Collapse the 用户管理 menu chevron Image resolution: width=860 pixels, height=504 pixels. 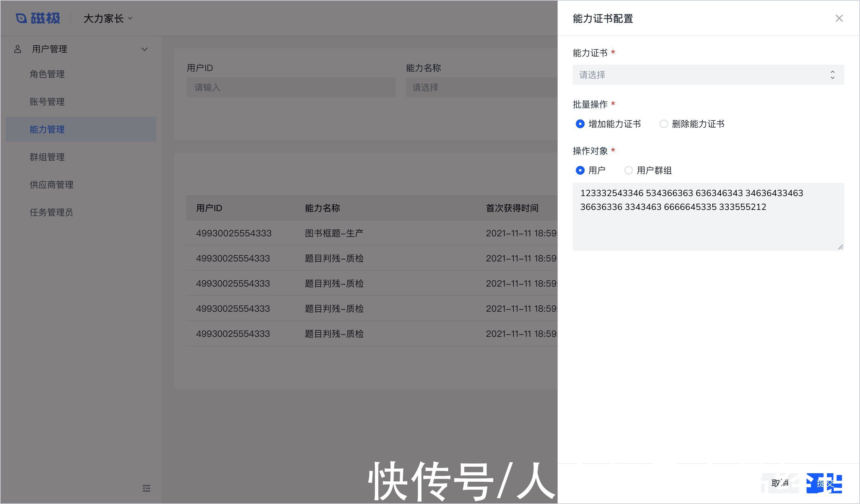[145, 49]
